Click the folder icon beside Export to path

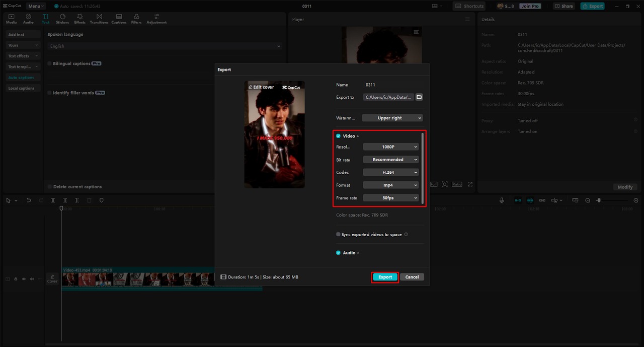419,97
